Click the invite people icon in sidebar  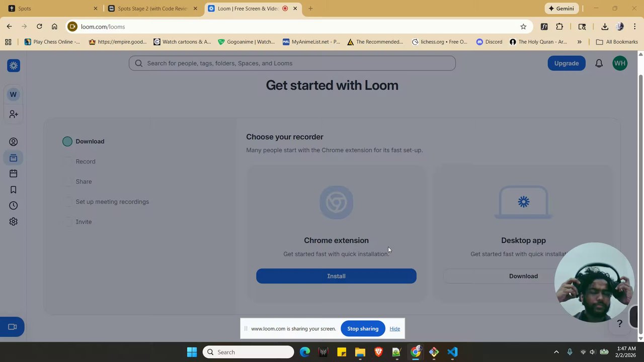point(14,115)
